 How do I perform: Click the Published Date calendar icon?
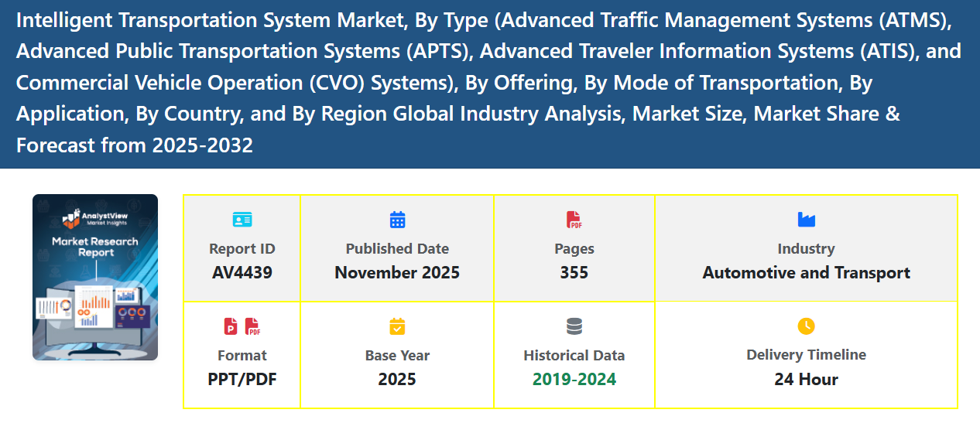[397, 220]
